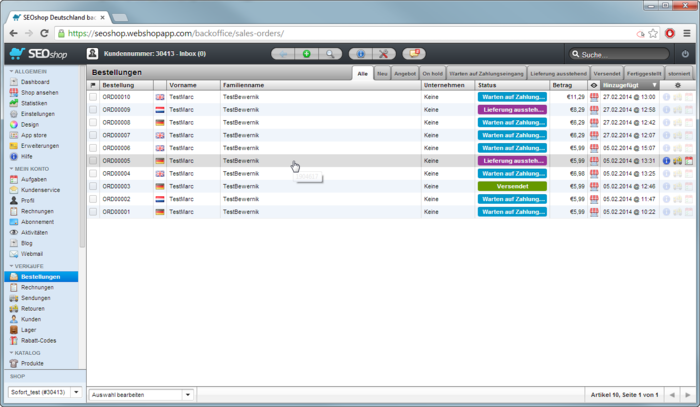Select the checkbox next to ORD00003
Viewport: 700px width, 407px height.
[93, 186]
